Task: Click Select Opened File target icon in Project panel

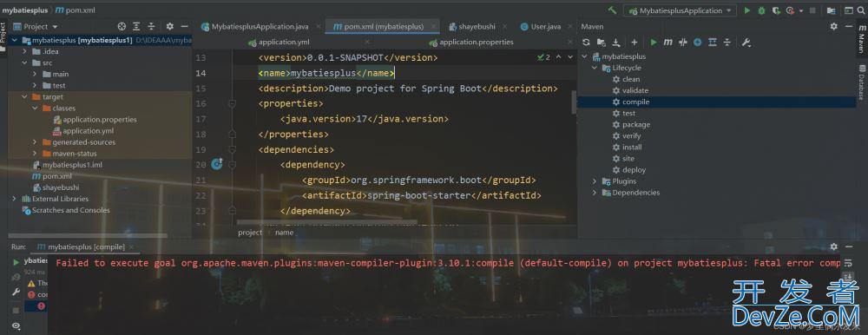Action: [122, 26]
